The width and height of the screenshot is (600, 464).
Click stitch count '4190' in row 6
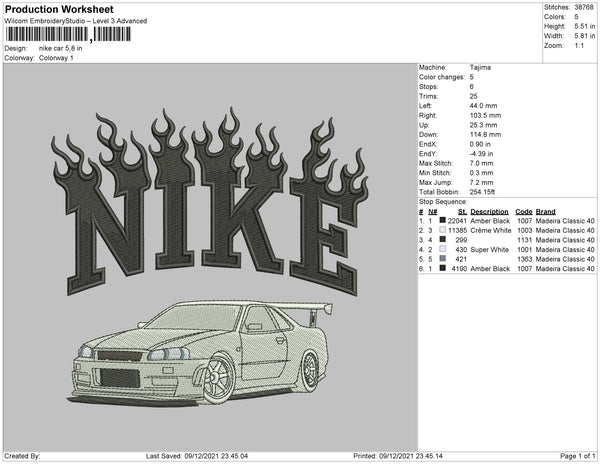pos(459,269)
